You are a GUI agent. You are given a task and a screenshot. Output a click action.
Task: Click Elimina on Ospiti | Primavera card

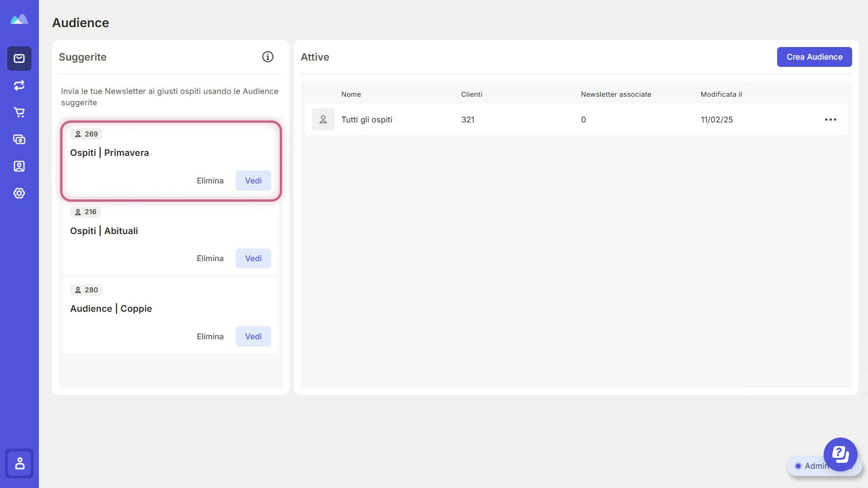point(210,181)
